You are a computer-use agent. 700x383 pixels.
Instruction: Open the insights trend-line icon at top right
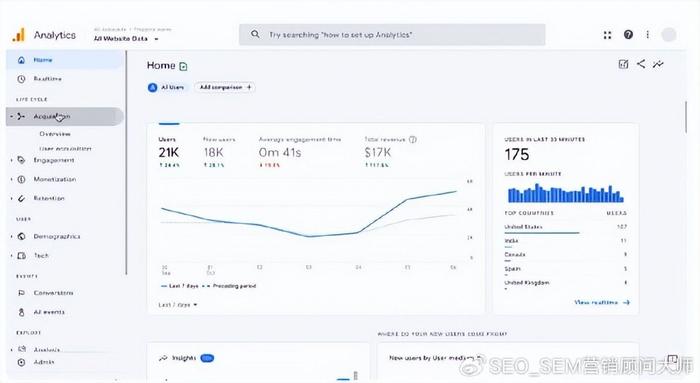coord(658,64)
